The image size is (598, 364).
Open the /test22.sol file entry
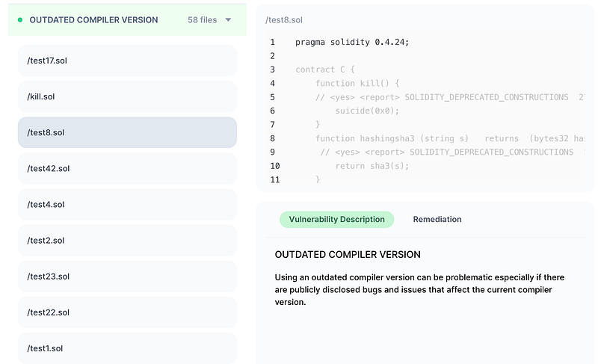(126, 312)
